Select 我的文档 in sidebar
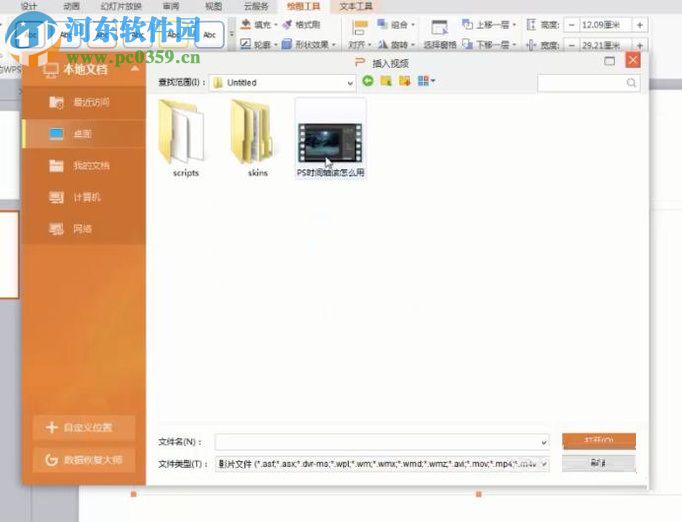 tap(84, 165)
